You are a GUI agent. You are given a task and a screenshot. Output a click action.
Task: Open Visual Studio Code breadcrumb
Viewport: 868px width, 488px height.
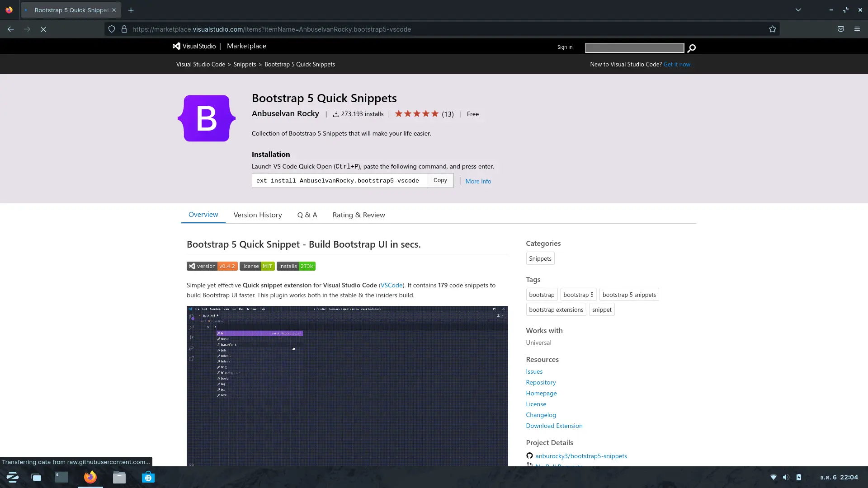pos(201,64)
